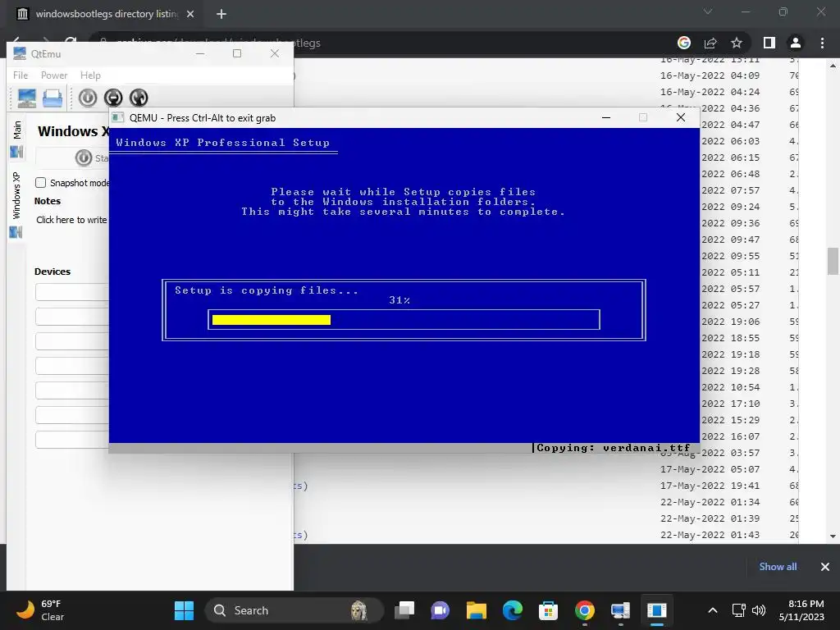Image resolution: width=840 pixels, height=630 pixels.
Task: Enable the Snapshot mode checkbox
Action: pos(41,183)
